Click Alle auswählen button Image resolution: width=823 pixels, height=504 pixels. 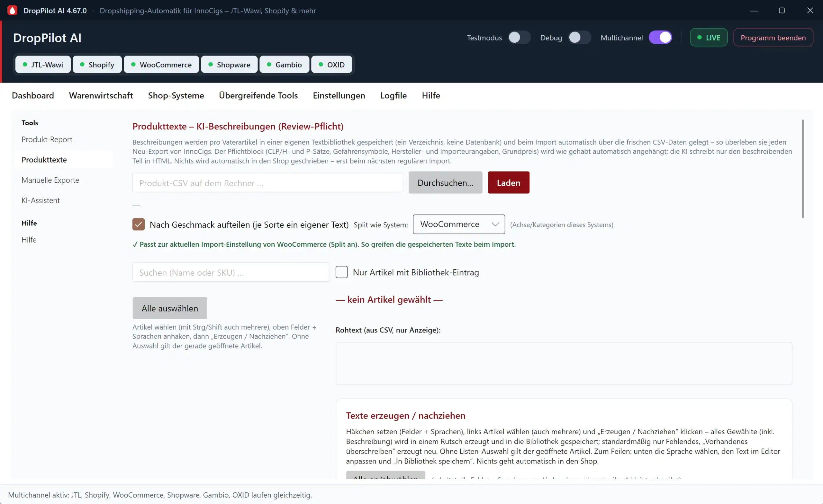tap(170, 308)
